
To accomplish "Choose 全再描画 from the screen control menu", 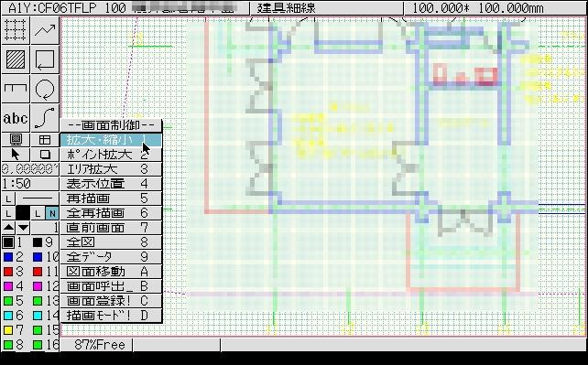I will click(111, 213).
